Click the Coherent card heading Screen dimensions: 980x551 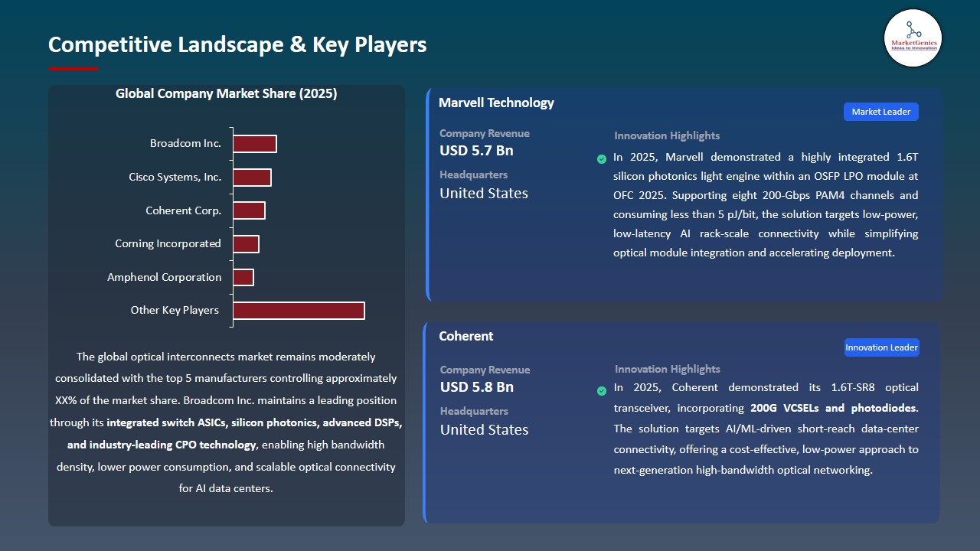point(466,336)
